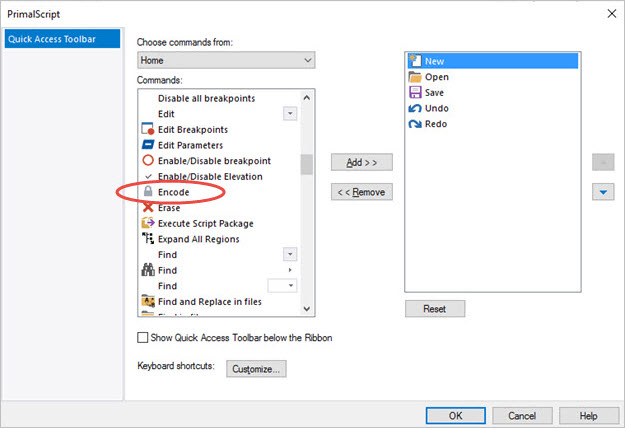Click the New document icon in toolbar list
This screenshot has height=428, width=625.
(x=415, y=61)
